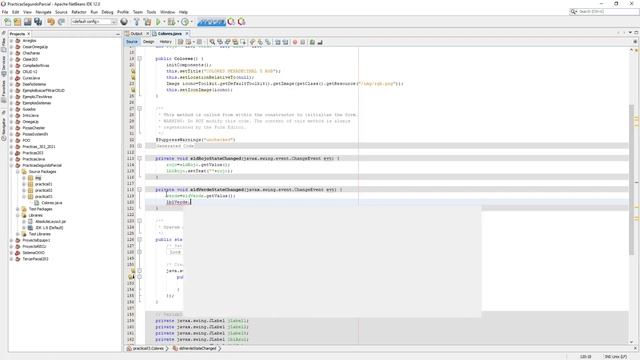The image size is (640, 360).
Task: Click the Toggle Bookmark editor icon
Action: tap(268, 42)
